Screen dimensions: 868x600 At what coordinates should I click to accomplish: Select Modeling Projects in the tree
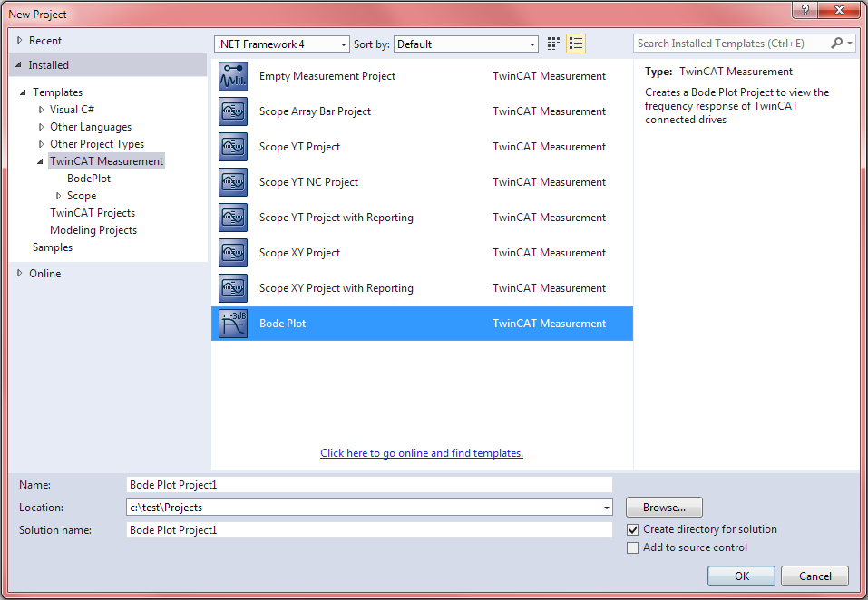click(93, 230)
